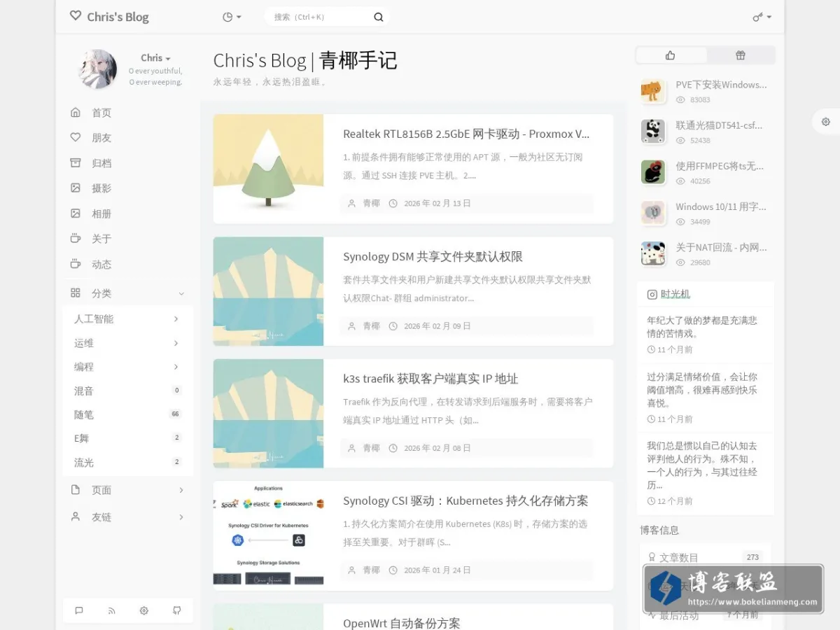The height and width of the screenshot is (630, 840).
Task: Collapse the 分类 categories section
Action: [127, 293]
